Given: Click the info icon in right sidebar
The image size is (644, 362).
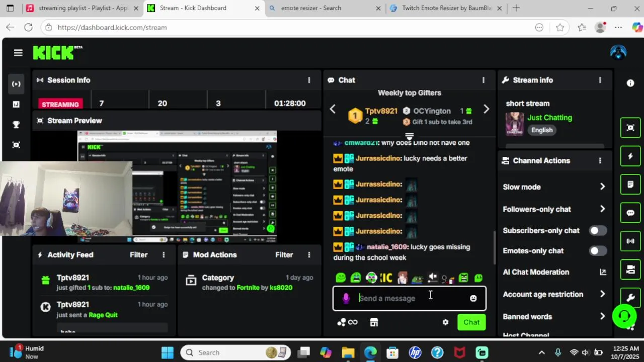Looking at the screenshot, I should tap(630, 83).
